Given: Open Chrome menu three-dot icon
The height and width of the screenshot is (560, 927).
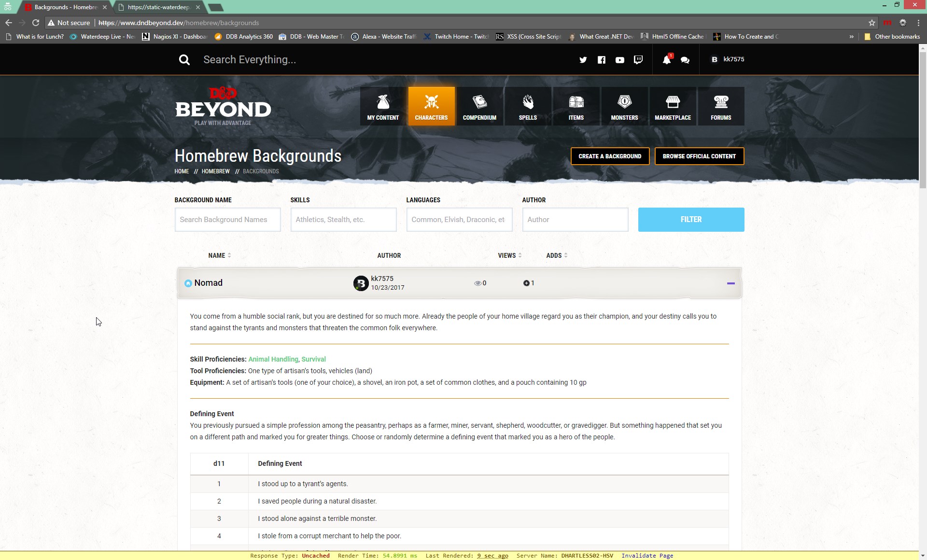Looking at the screenshot, I should coord(918,23).
